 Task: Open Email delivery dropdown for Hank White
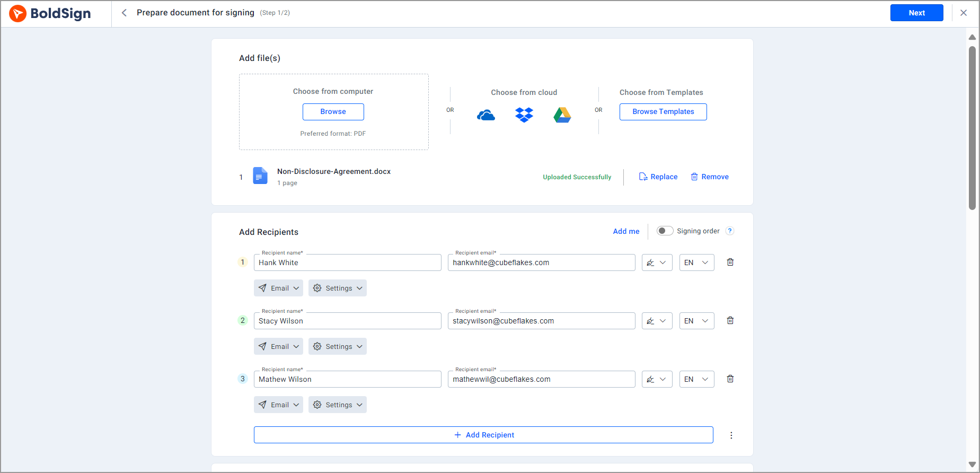pyautogui.click(x=278, y=288)
